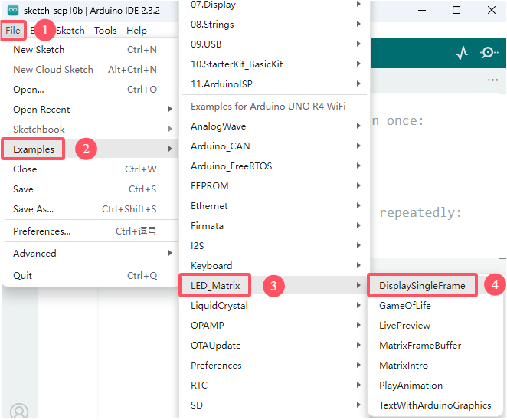Viewport: 507px width, 420px height.
Task: Expand Preferences examples entry
Action: pos(275,366)
